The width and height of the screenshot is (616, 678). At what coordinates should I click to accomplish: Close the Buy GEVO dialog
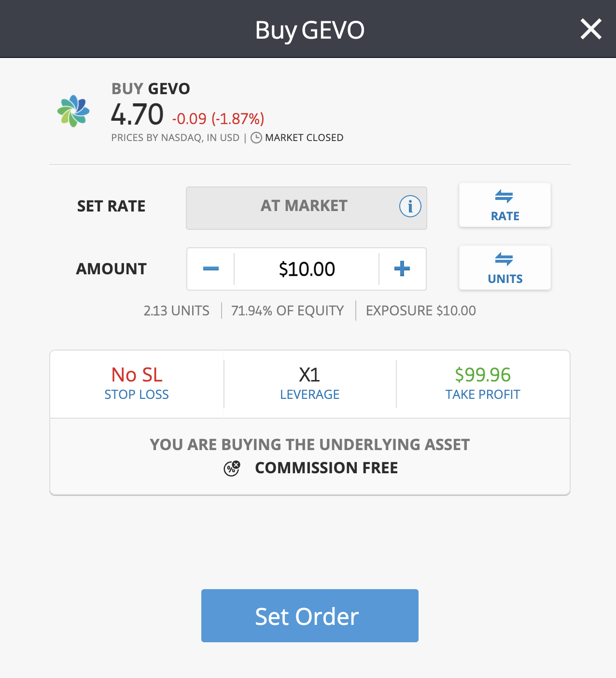pyautogui.click(x=591, y=29)
